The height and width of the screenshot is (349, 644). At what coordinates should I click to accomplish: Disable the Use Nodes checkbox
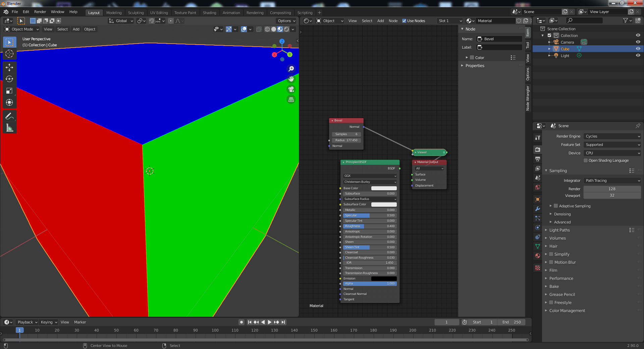404,20
